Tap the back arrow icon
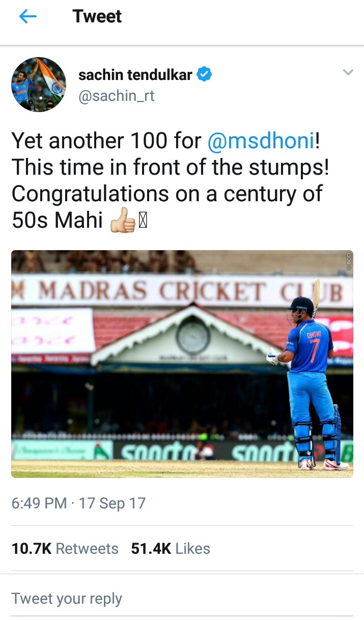Screen dimensions: 364x620 tap(28, 17)
